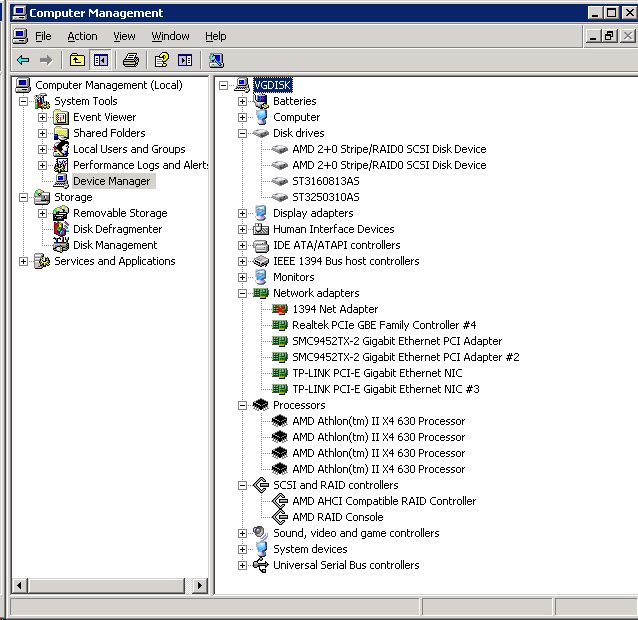Select the AMD RAID Console entry
The image size is (638, 620).
(x=338, y=517)
